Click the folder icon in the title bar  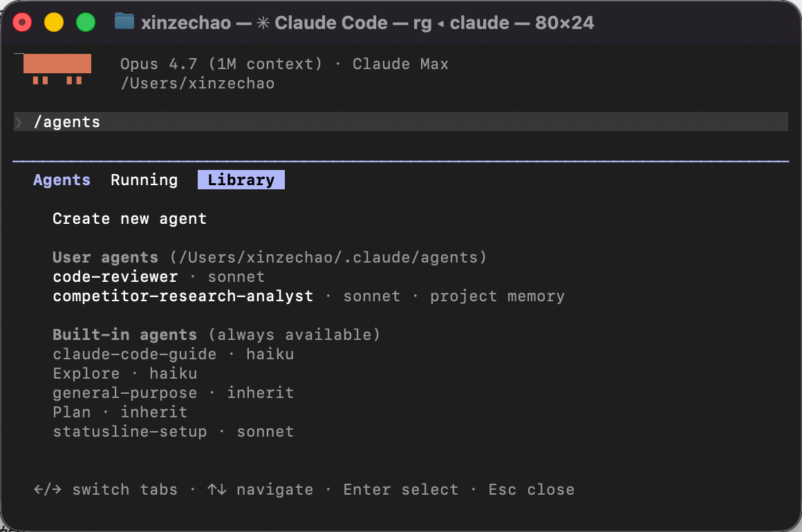124,22
